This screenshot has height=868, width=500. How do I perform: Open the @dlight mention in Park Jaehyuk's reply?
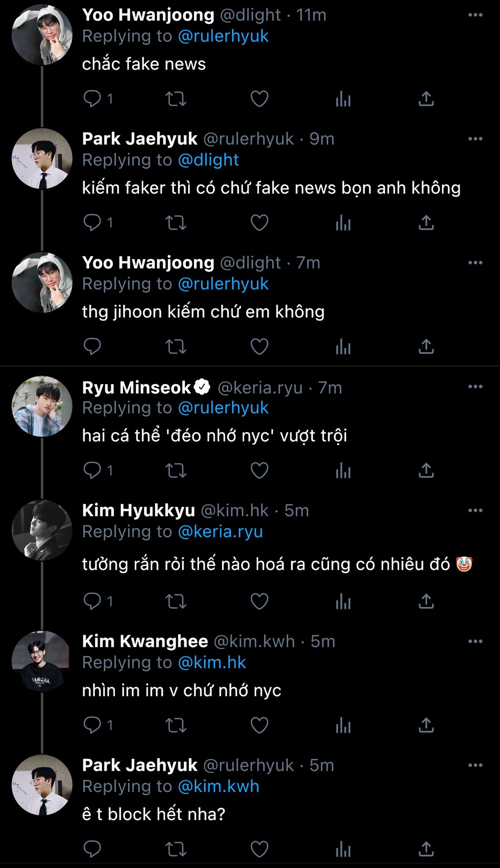pyautogui.click(x=208, y=160)
